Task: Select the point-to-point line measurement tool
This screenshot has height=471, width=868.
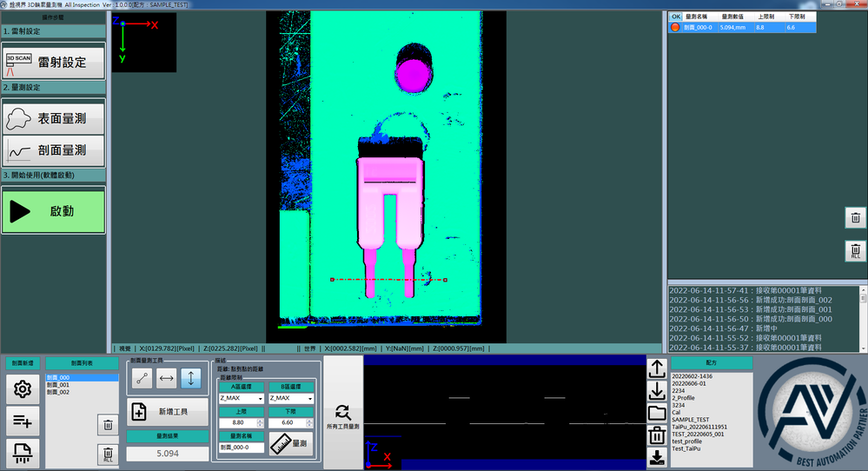Action: click(141, 378)
